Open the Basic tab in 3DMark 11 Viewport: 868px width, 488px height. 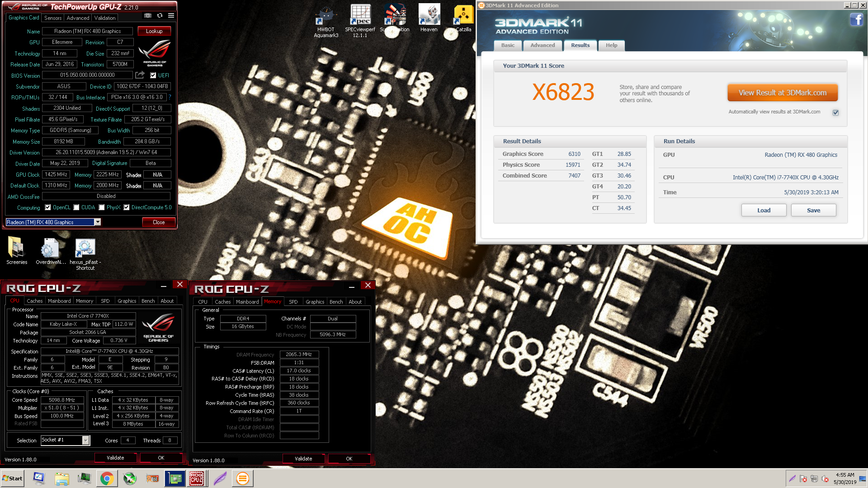pos(508,45)
